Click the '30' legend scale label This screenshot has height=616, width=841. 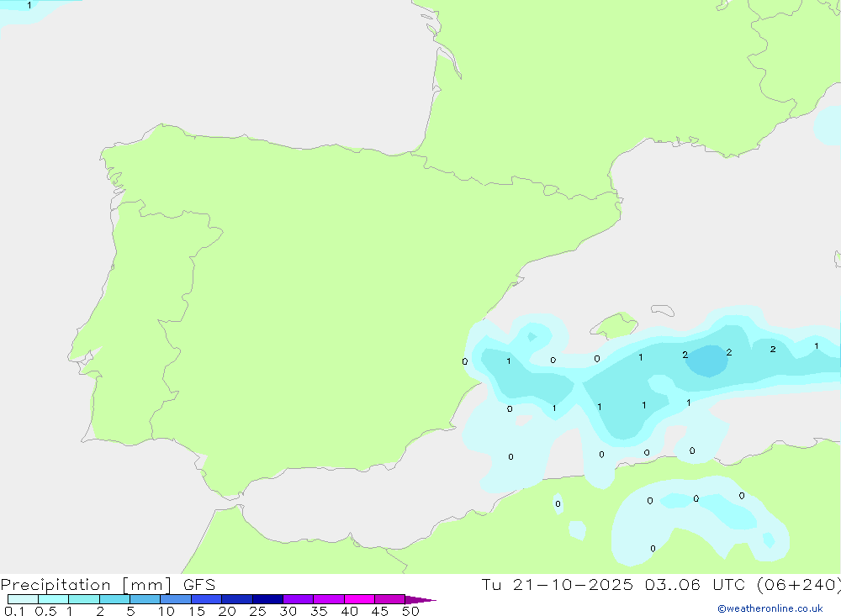[288, 611]
